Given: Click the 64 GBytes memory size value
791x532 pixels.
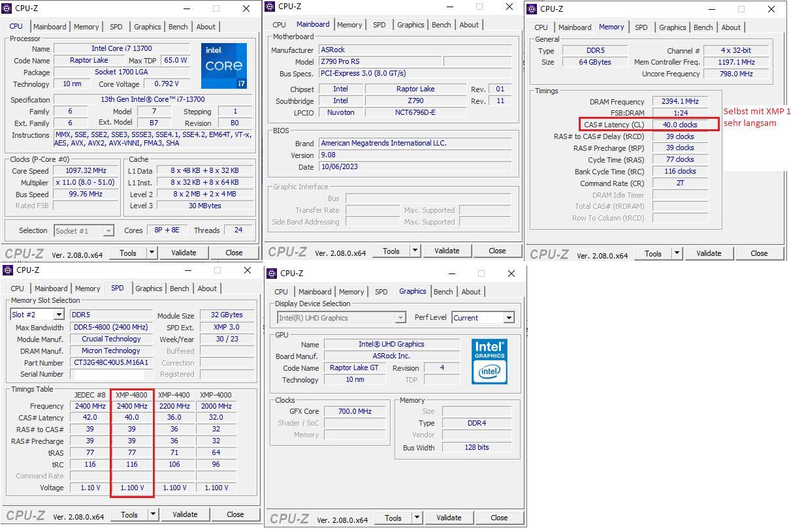Looking at the screenshot, I should 595,63.
